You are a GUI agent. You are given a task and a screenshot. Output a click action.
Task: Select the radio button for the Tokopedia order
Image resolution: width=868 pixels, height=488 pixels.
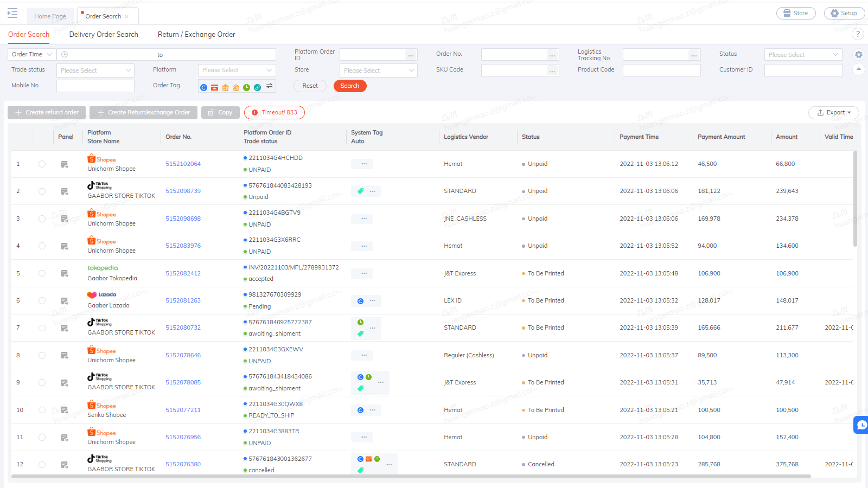pyautogui.click(x=42, y=273)
